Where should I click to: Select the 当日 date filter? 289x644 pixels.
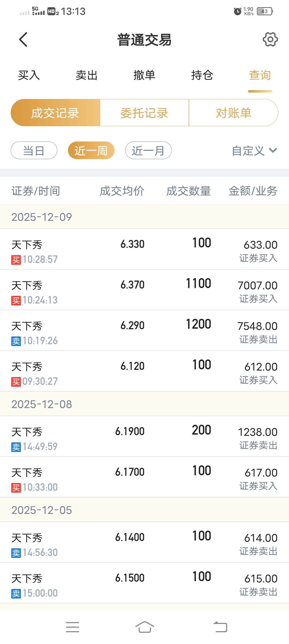34,151
